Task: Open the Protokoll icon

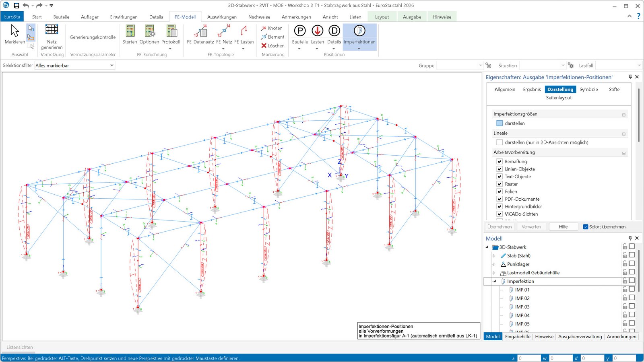Action: click(171, 31)
